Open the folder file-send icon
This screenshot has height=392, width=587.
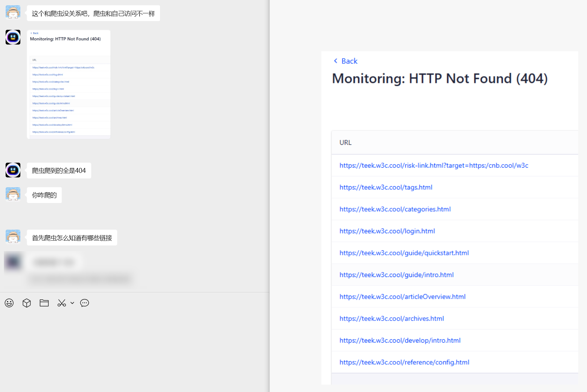coord(44,303)
